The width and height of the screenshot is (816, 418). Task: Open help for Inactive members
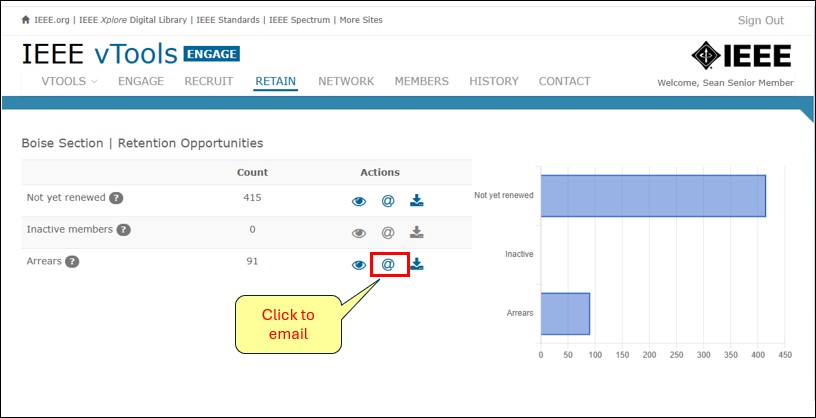coord(123,230)
